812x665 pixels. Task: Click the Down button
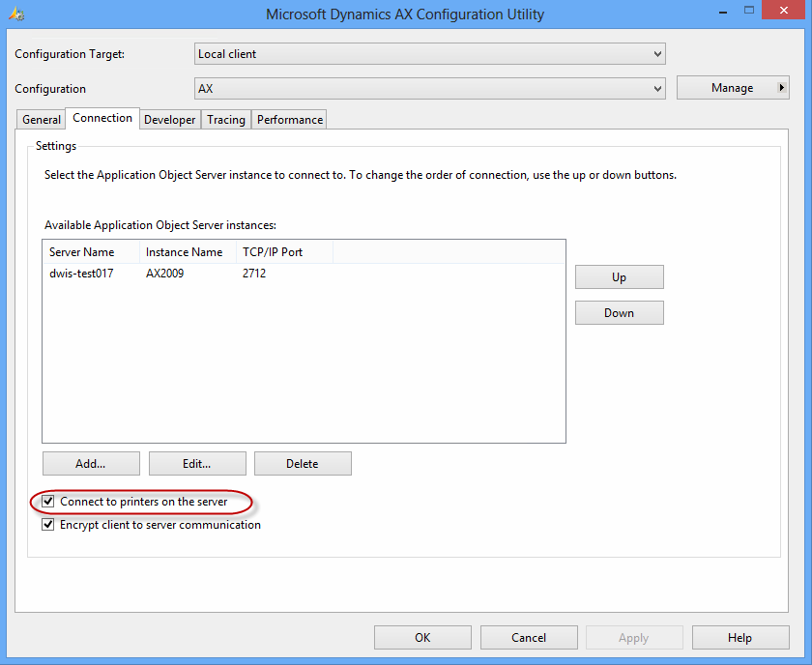[619, 313]
